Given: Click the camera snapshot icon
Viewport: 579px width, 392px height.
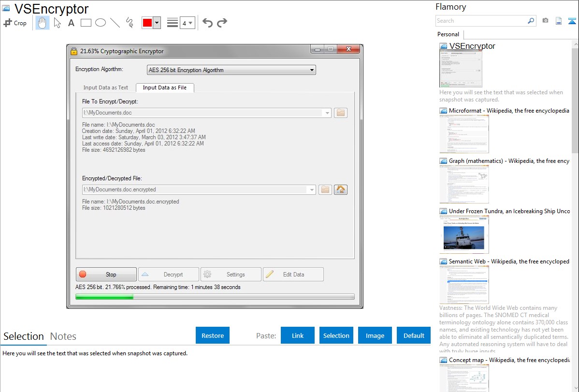Looking at the screenshot, I should [545, 21].
